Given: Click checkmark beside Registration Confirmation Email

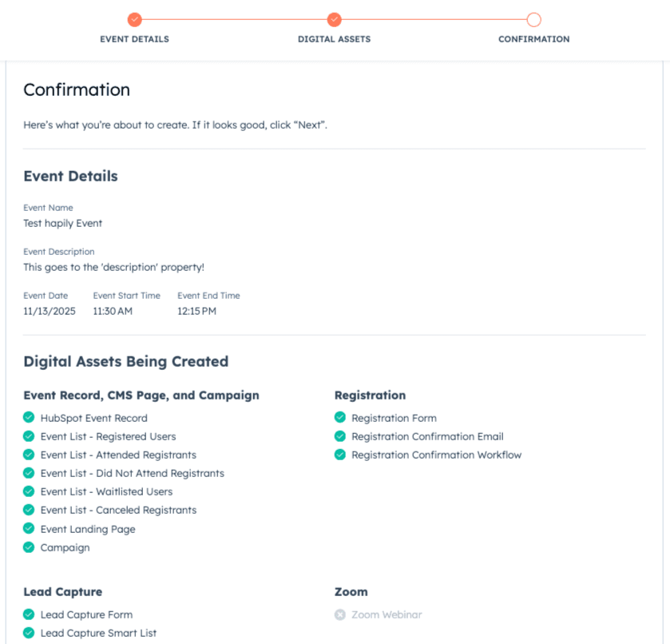Looking at the screenshot, I should click(x=340, y=436).
